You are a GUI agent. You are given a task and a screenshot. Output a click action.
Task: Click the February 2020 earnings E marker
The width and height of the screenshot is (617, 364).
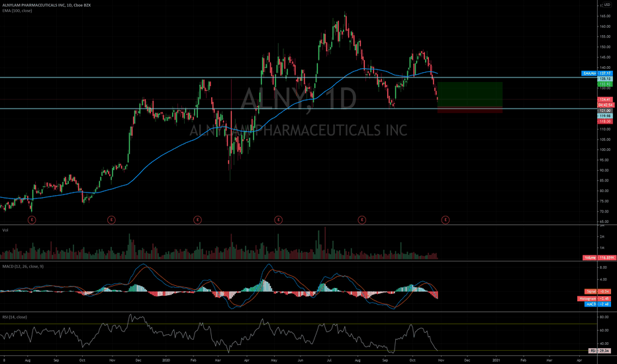coord(197,220)
